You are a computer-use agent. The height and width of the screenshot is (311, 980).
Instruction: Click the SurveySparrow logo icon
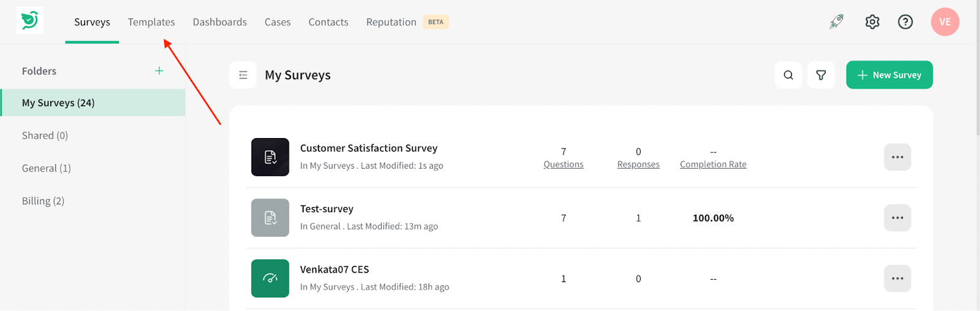[x=29, y=21]
